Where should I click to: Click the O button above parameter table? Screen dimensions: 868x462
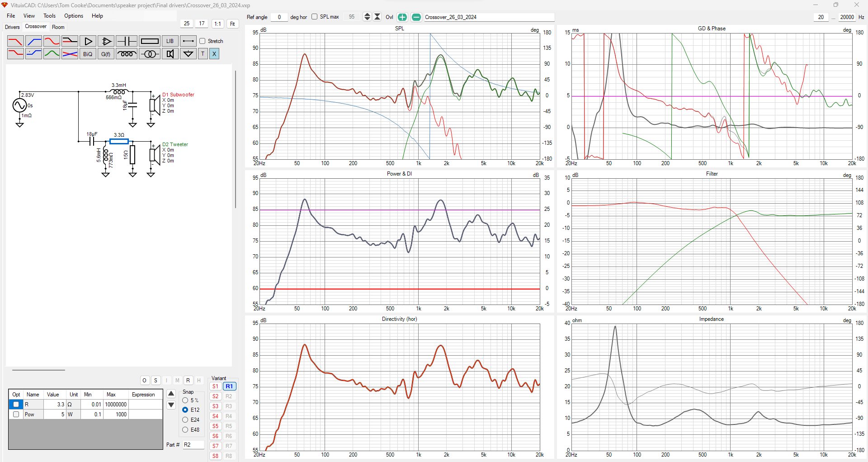(145, 381)
